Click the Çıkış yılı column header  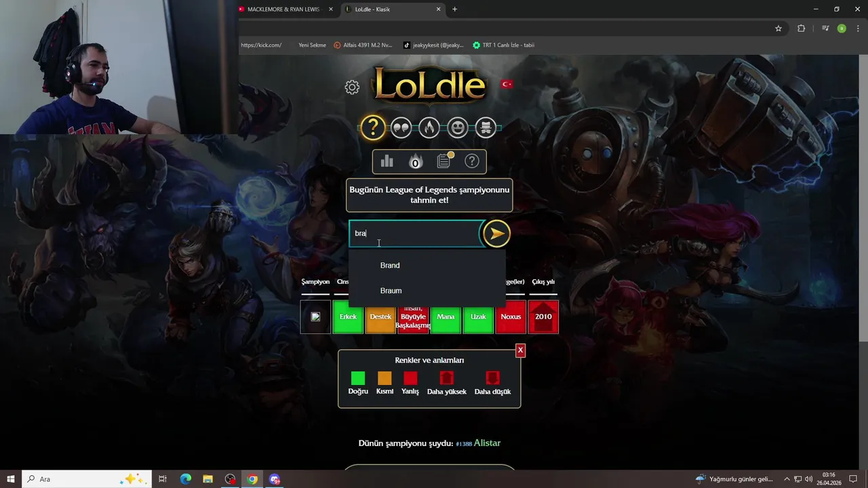tap(543, 282)
